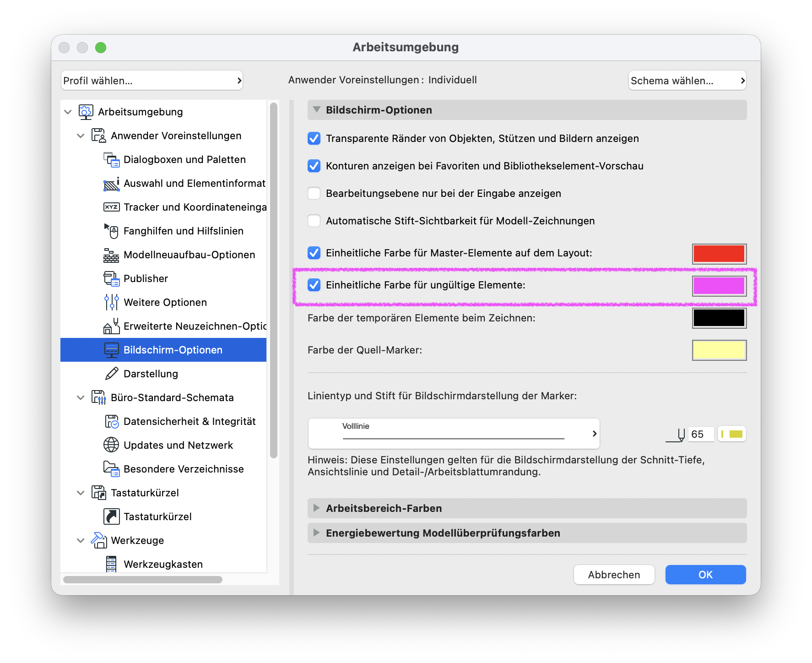Click the Werkzeuge hammer icon

[x=98, y=540]
